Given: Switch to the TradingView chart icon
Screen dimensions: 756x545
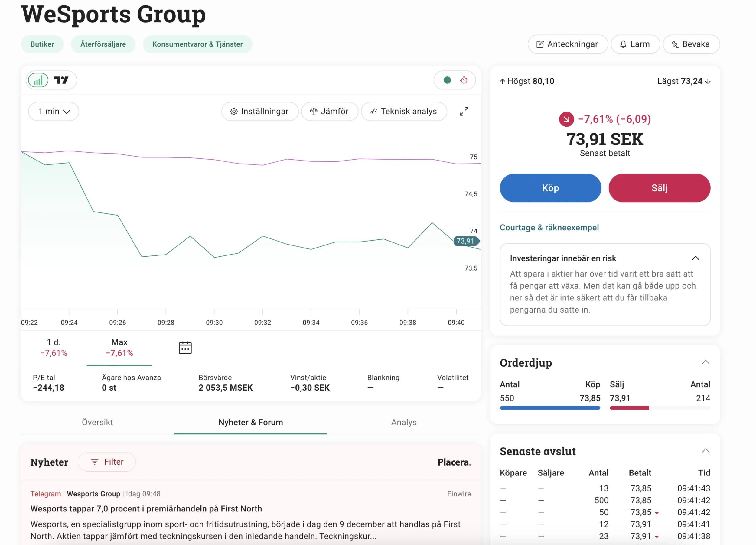Looking at the screenshot, I should [61, 80].
